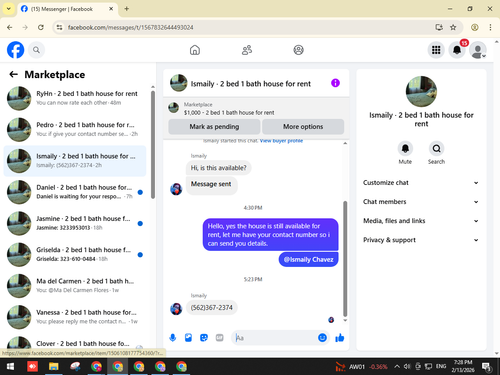Viewport: 500px width, 375px height.
Task: Open the emoji picker smiley icon
Action: coord(322,338)
